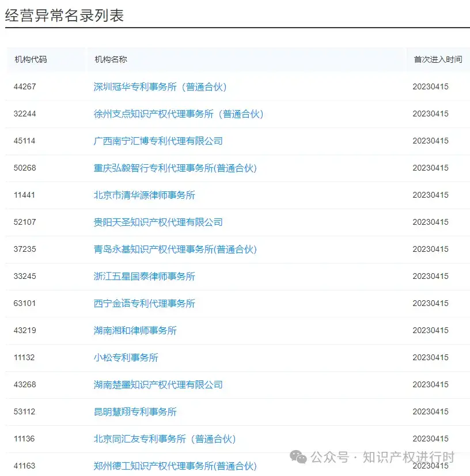Image resolution: width=470 pixels, height=476 pixels.
Task: Open 西宁金语专利代理事务所 link
Action: pos(144,303)
